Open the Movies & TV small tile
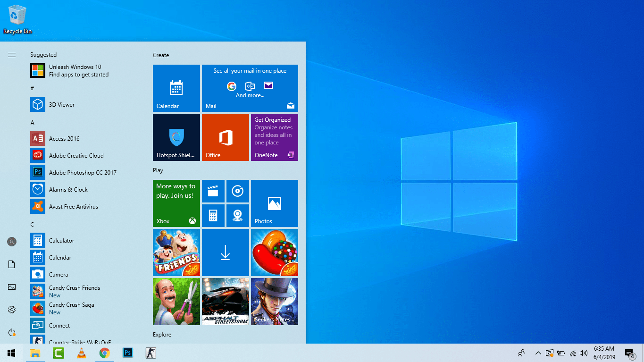The height and width of the screenshot is (362, 644). [x=213, y=191]
